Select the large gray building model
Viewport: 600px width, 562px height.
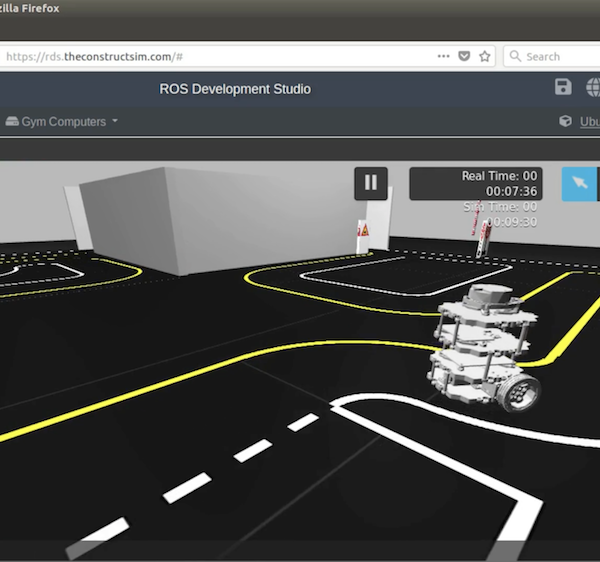[223, 220]
